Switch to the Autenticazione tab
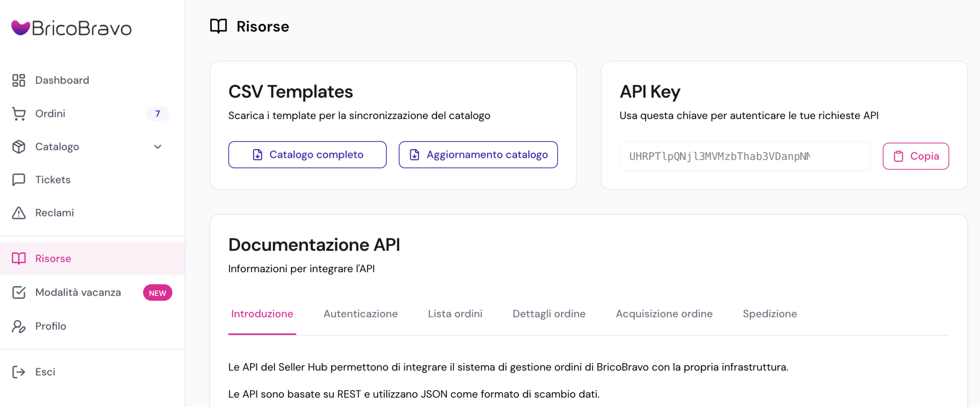The height and width of the screenshot is (407, 980). 360,314
